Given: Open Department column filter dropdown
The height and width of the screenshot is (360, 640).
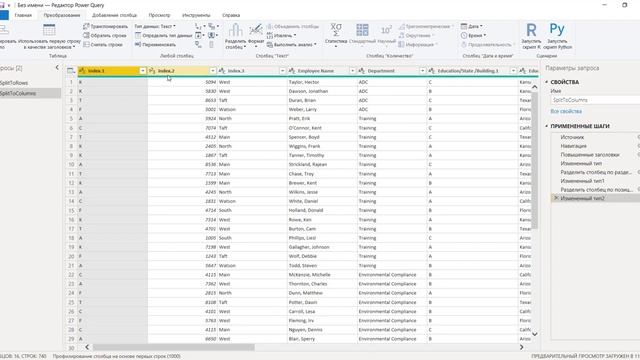Looking at the screenshot, I should click(x=422, y=71).
